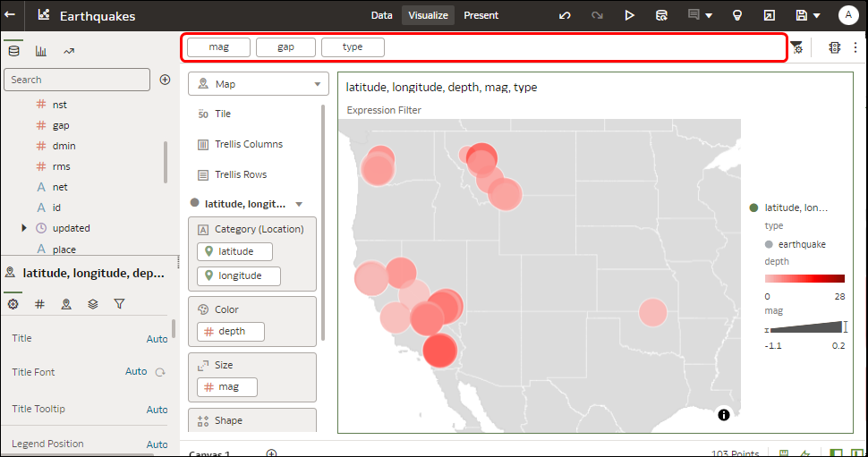The width and height of the screenshot is (868, 457).
Task: Expand the updated date column
Action: 24,228
